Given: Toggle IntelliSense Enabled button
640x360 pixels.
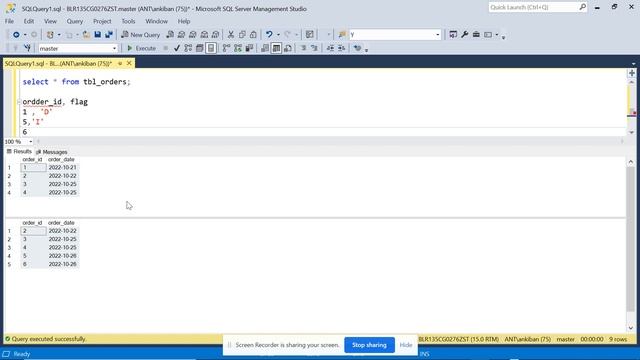Looking at the screenshot, I should 211,48.
